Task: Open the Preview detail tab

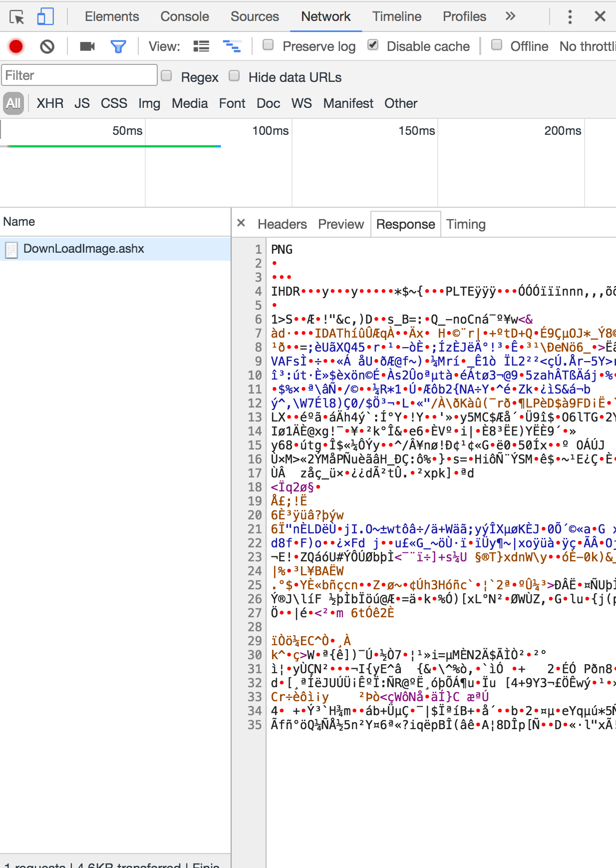Action: click(x=341, y=224)
